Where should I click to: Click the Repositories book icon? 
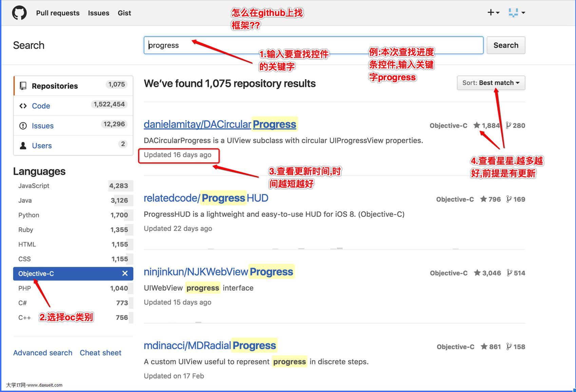(x=23, y=86)
